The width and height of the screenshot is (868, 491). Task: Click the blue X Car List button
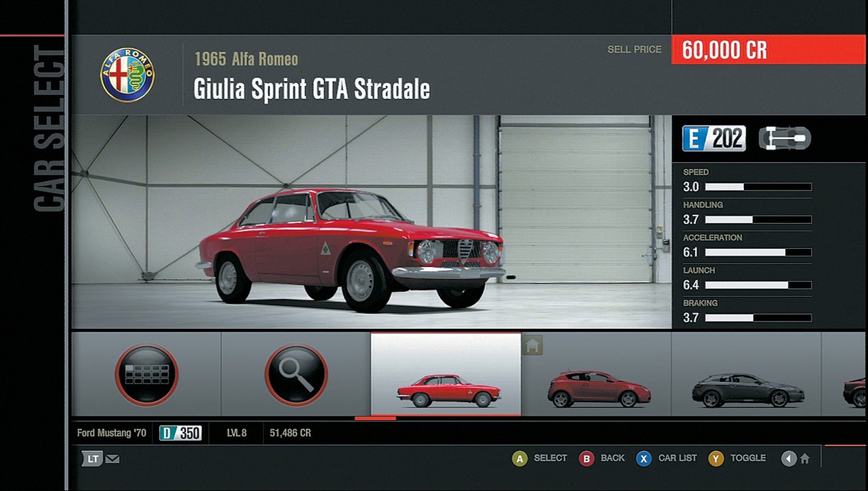644,458
